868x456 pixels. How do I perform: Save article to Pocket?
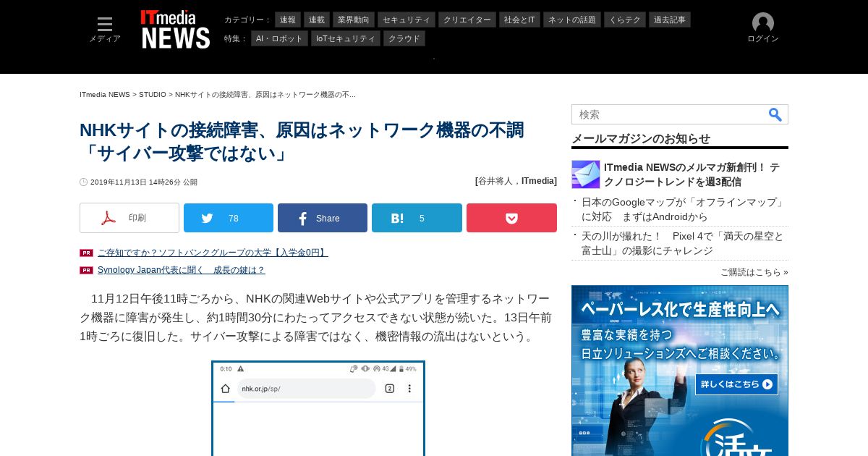click(511, 218)
